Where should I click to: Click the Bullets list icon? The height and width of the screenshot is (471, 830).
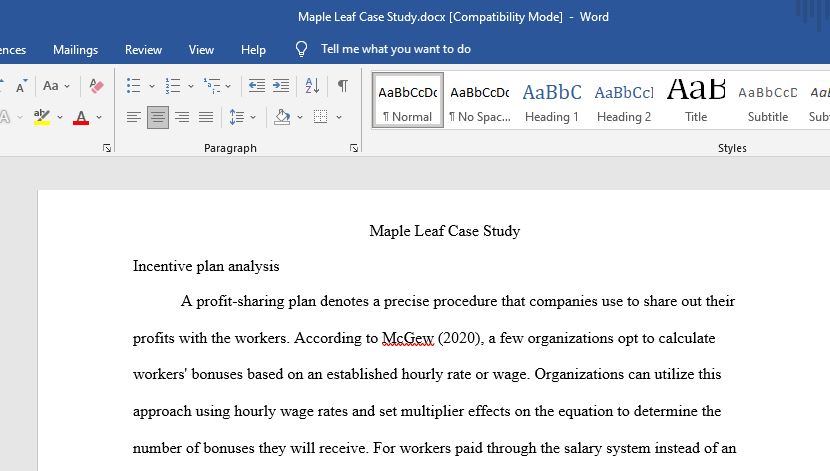coord(133,85)
